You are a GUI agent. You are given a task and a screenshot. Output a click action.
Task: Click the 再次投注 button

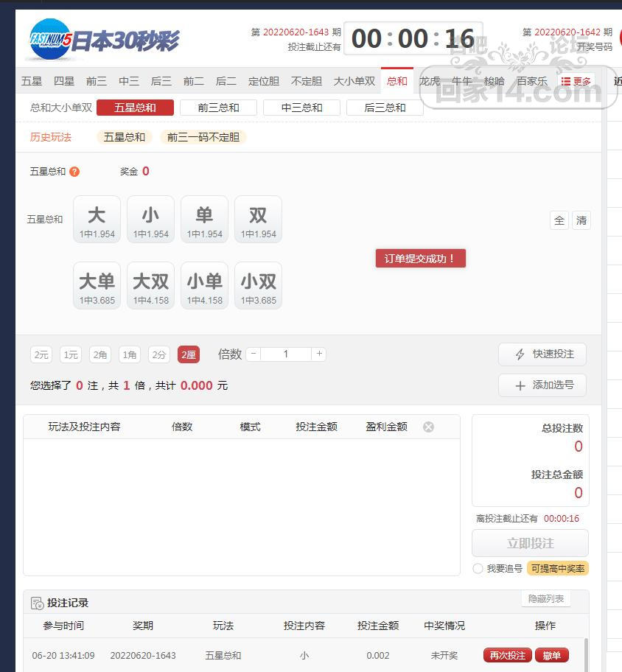point(508,655)
